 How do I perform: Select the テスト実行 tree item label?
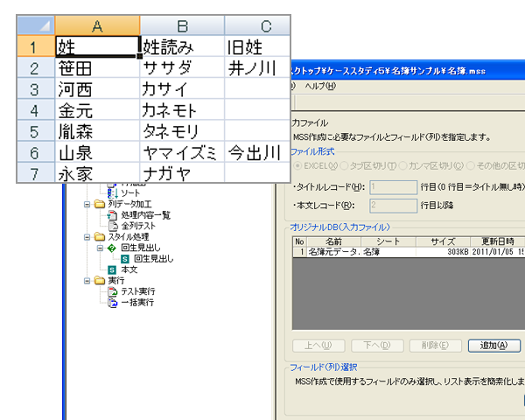coord(138,291)
